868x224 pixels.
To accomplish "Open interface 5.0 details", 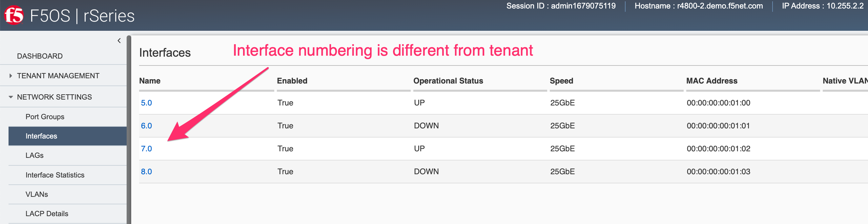I will (x=146, y=103).
